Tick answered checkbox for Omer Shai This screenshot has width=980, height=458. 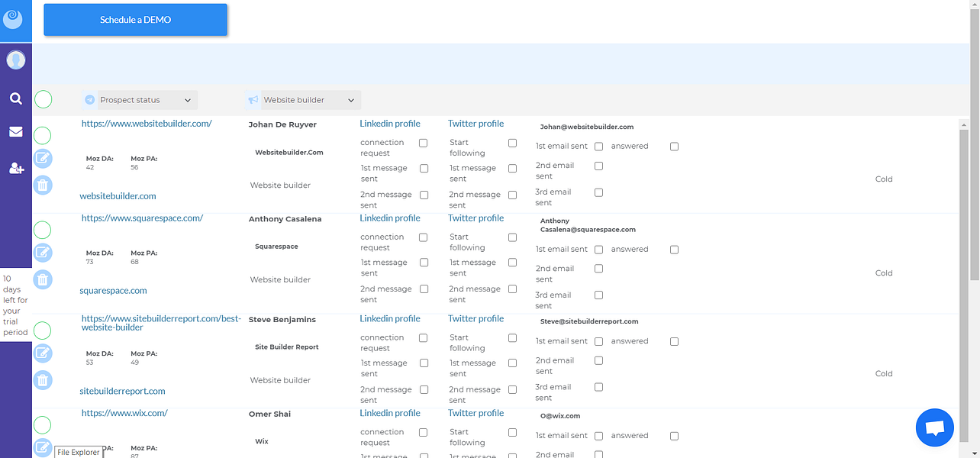click(x=674, y=436)
